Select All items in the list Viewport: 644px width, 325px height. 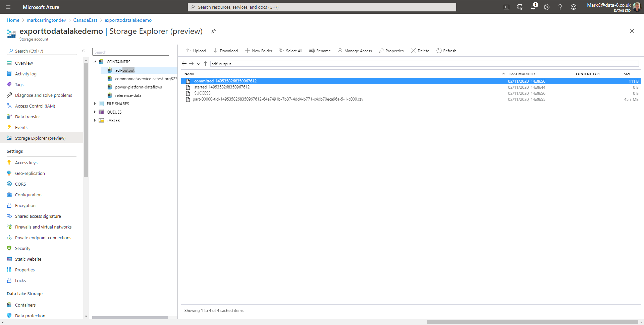290,51
